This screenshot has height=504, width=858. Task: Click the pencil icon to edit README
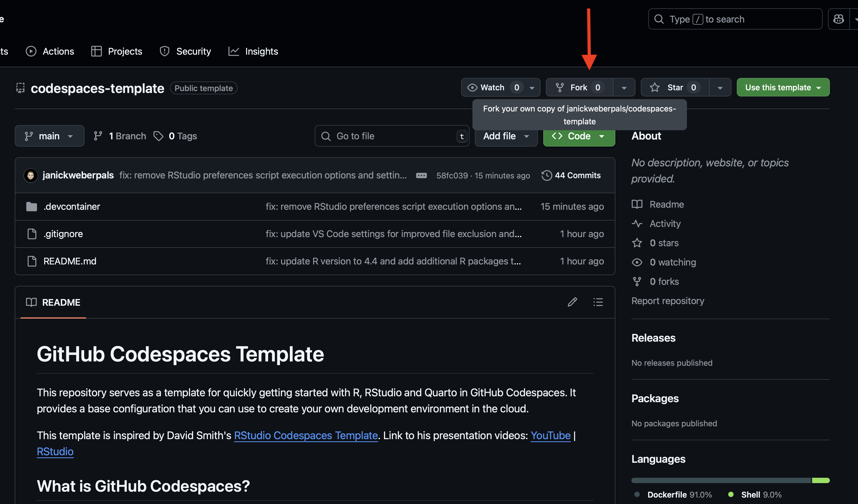tap(572, 302)
